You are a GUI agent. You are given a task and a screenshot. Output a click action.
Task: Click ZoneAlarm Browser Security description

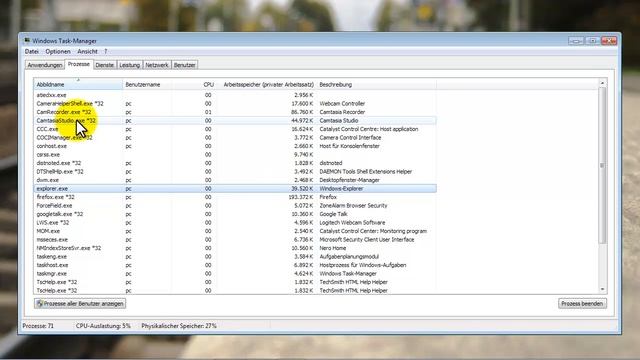click(x=353, y=206)
